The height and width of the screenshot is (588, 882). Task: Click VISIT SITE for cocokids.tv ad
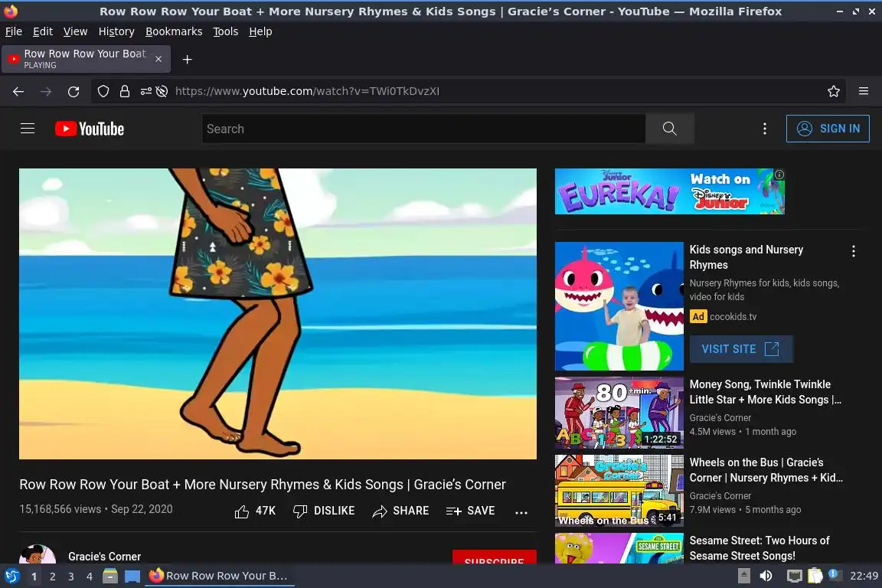pyautogui.click(x=741, y=349)
